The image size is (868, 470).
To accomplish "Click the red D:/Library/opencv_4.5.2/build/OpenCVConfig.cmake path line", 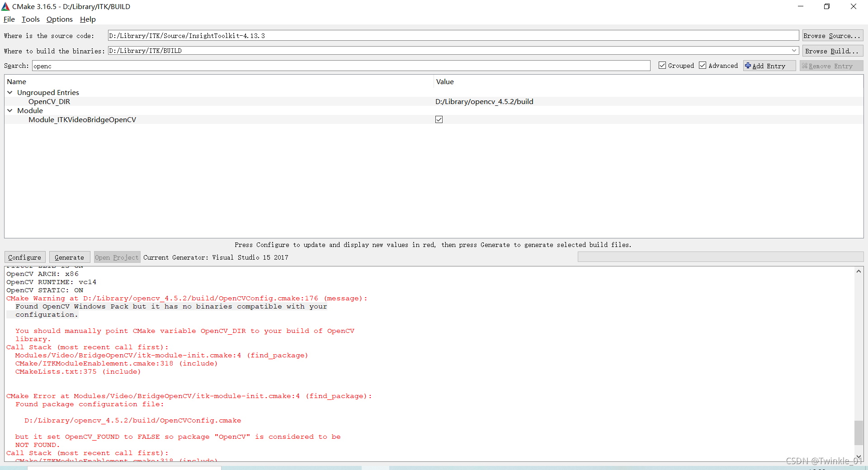I will [x=132, y=420].
